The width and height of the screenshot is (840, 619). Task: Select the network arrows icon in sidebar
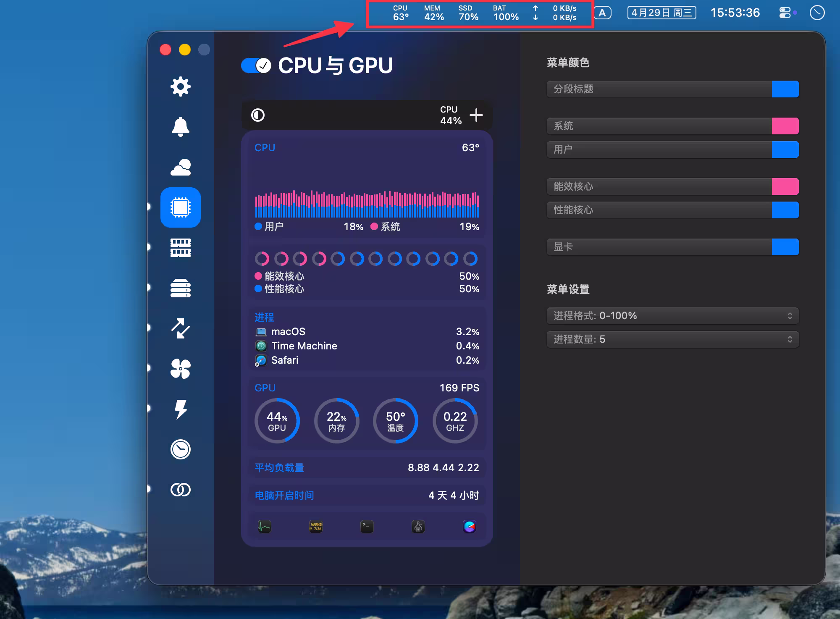click(180, 328)
